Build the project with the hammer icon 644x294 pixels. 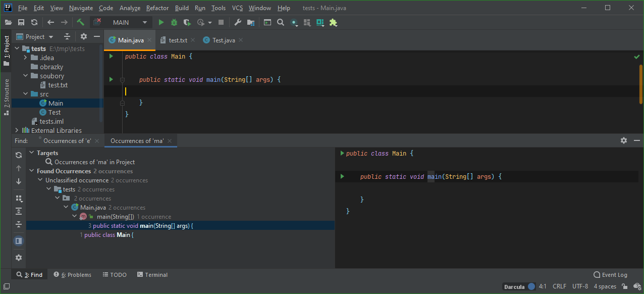pos(80,22)
